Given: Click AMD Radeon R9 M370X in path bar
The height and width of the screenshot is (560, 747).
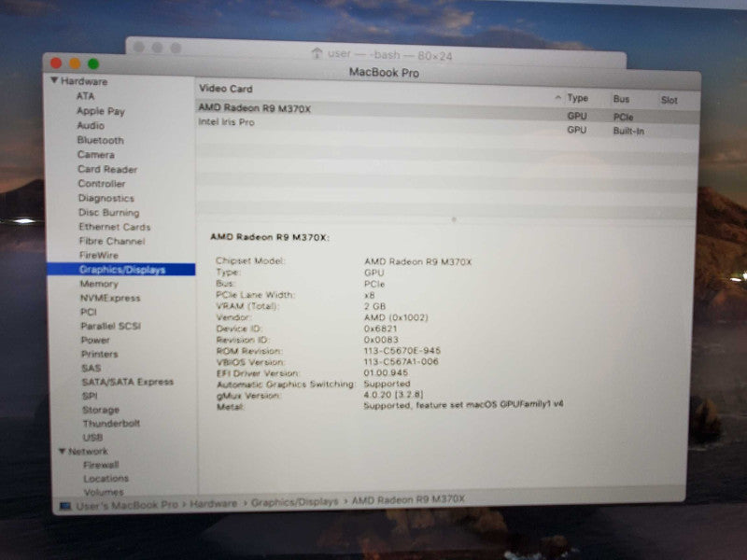Looking at the screenshot, I should tap(408, 499).
